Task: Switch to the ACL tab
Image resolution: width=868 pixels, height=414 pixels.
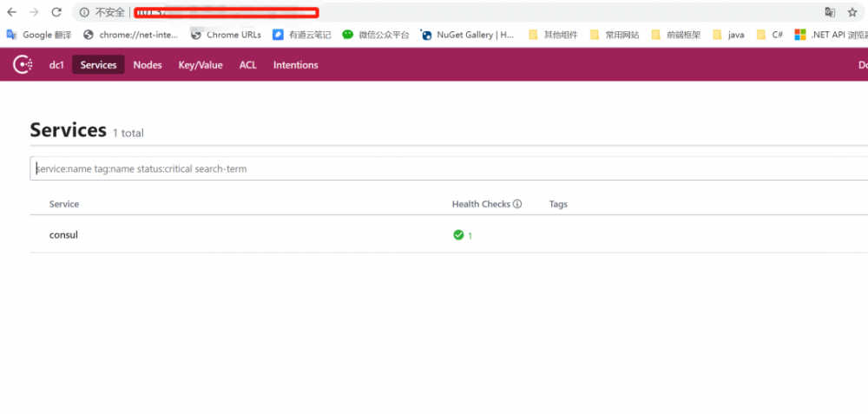Action: 248,65
